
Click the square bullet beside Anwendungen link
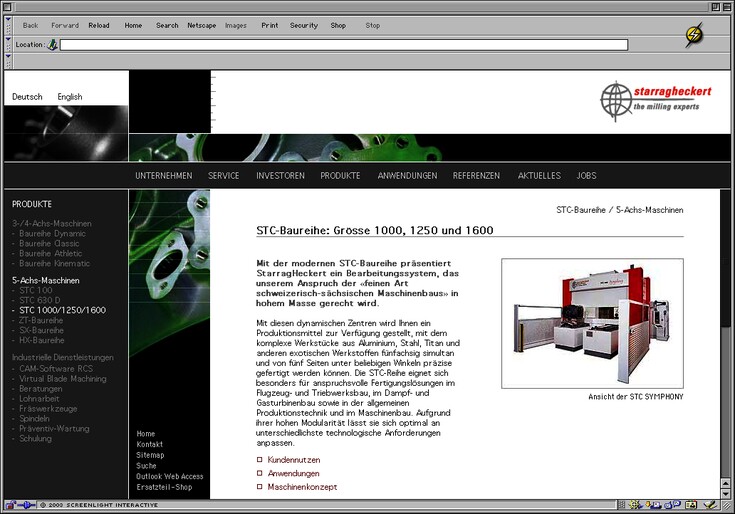259,473
